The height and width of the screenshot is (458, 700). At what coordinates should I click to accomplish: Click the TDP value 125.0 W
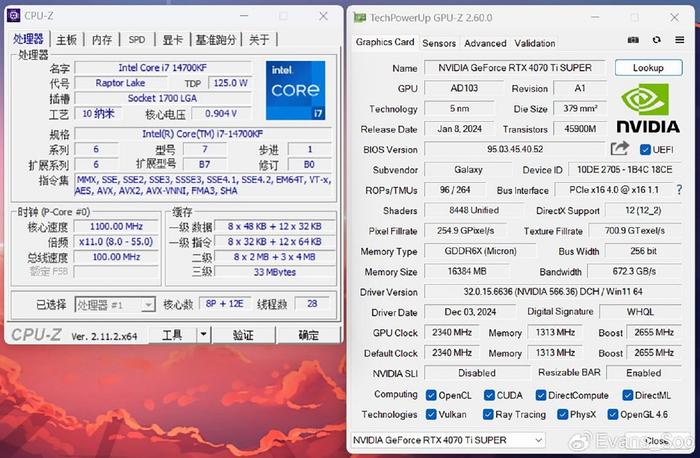tap(230, 83)
